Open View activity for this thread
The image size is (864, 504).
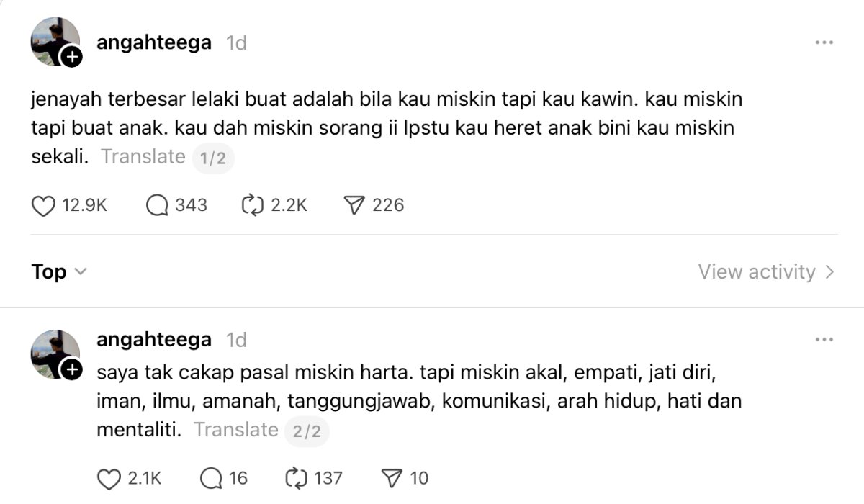pyautogui.click(x=765, y=272)
